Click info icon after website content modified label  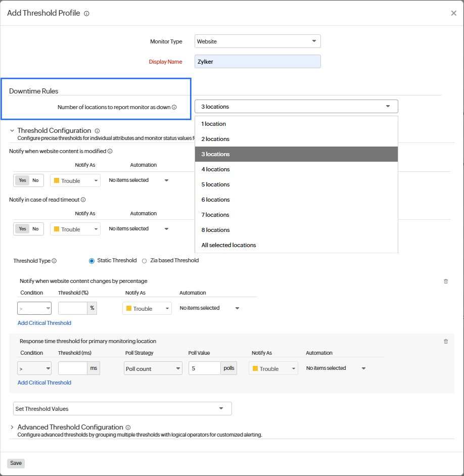[x=110, y=151]
